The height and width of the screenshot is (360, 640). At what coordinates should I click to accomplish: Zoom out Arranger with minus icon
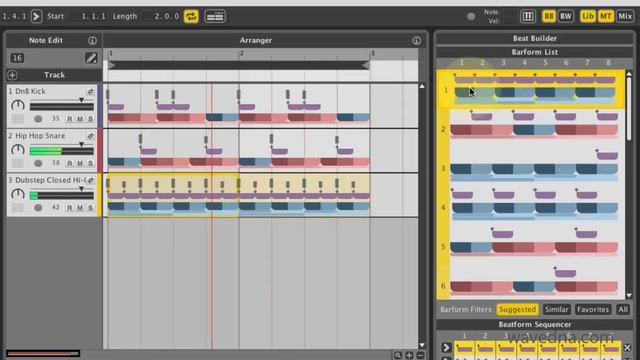coord(420,355)
